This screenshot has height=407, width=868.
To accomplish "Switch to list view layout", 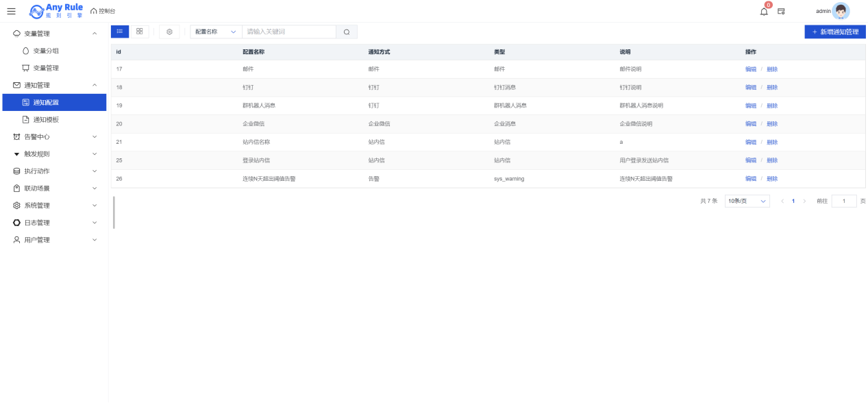I will point(119,32).
